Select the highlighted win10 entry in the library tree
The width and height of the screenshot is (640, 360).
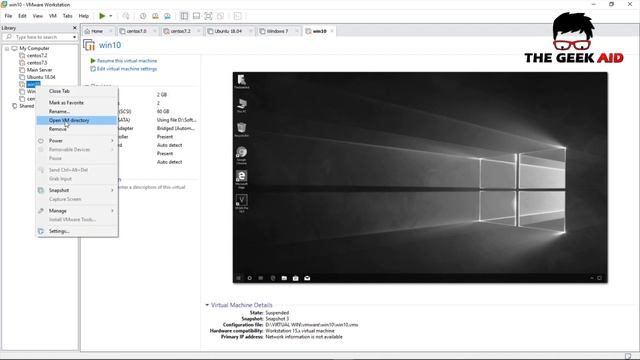[x=33, y=84]
